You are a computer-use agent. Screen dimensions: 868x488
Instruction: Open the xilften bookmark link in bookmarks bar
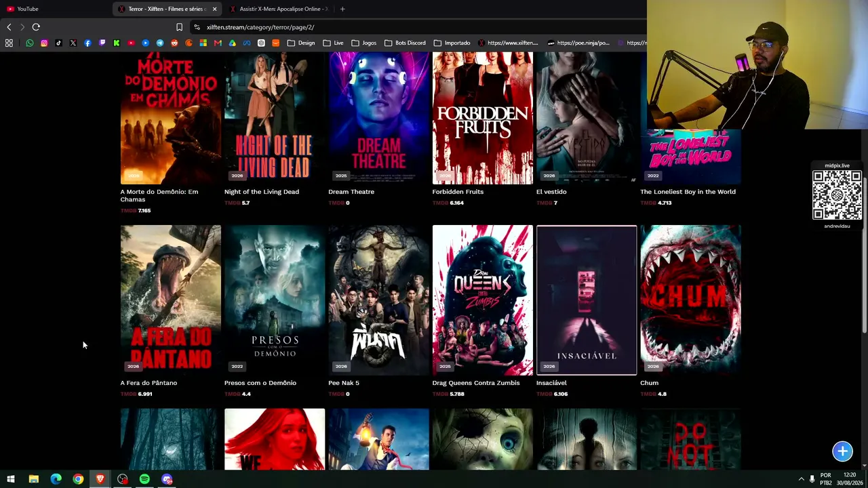coord(508,43)
